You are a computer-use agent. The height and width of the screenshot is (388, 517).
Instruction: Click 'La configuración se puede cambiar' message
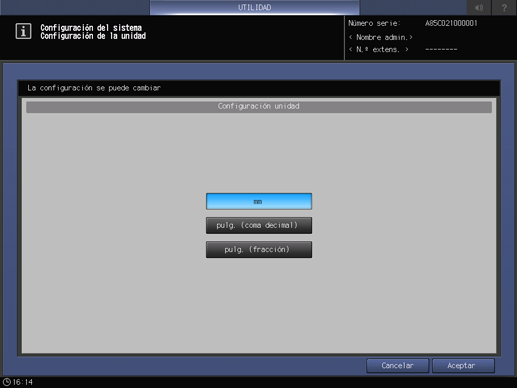click(94, 88)
